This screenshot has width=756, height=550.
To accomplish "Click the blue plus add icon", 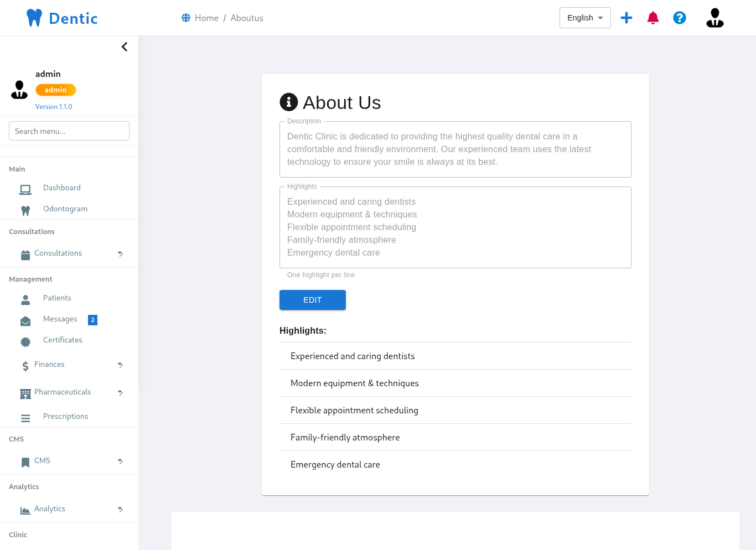I will [626, 18].
